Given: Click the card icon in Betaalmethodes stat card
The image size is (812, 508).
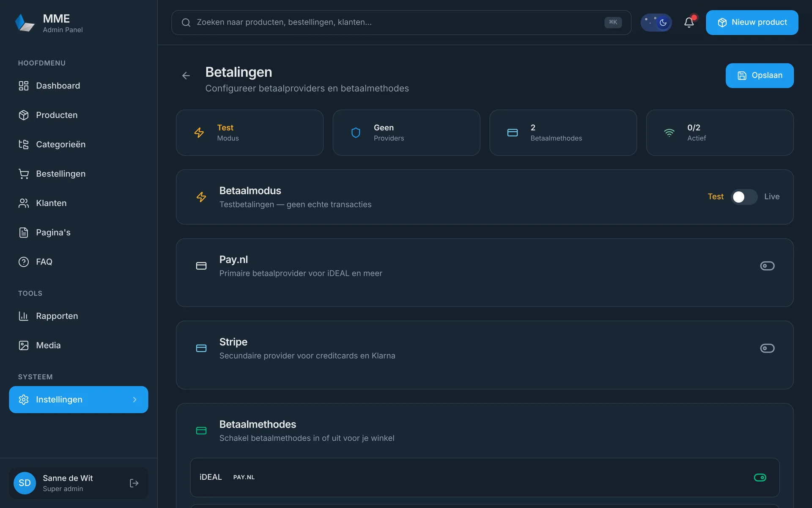Looking at the screenshot, I should [513, 133].
